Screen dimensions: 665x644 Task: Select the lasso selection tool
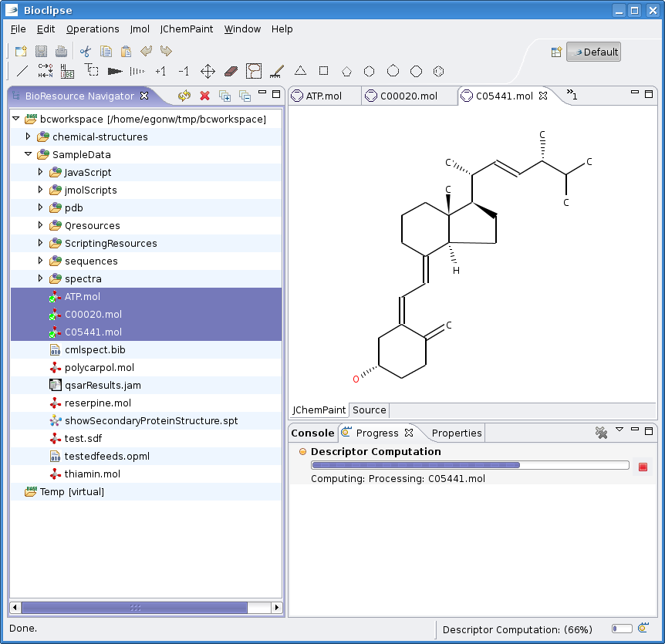point(254,72)
